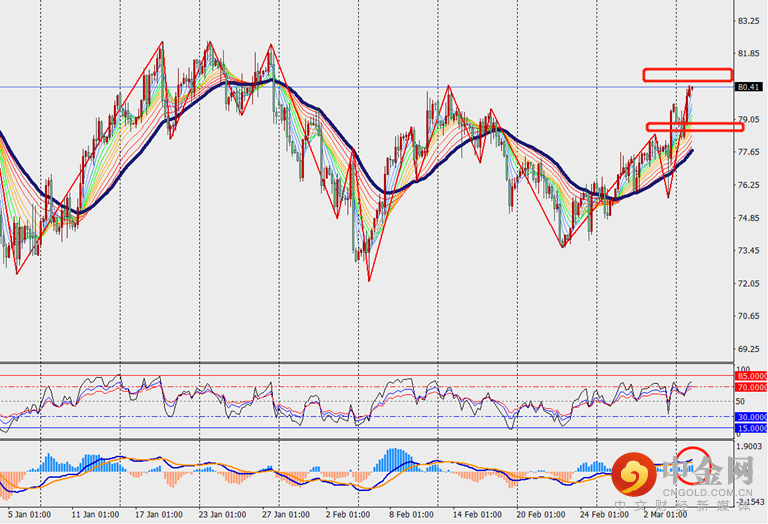
Task: Select the 5 Jan 01:00 date label
Action: [x=27, y=516]
